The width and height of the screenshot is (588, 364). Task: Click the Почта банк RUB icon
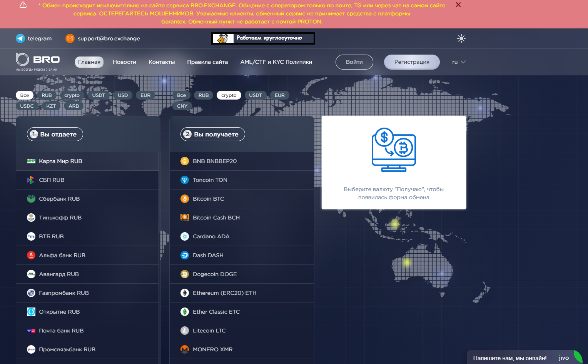click(31, 331)
